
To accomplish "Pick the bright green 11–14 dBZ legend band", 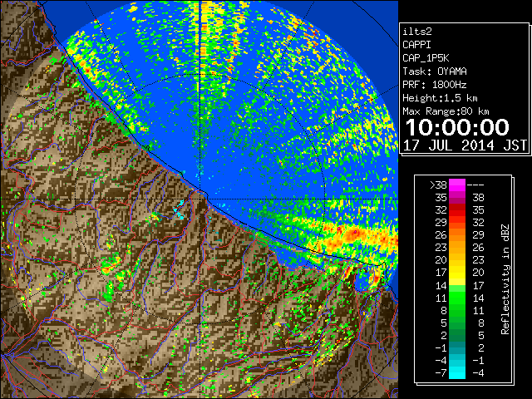I will [x=457, y=298].
